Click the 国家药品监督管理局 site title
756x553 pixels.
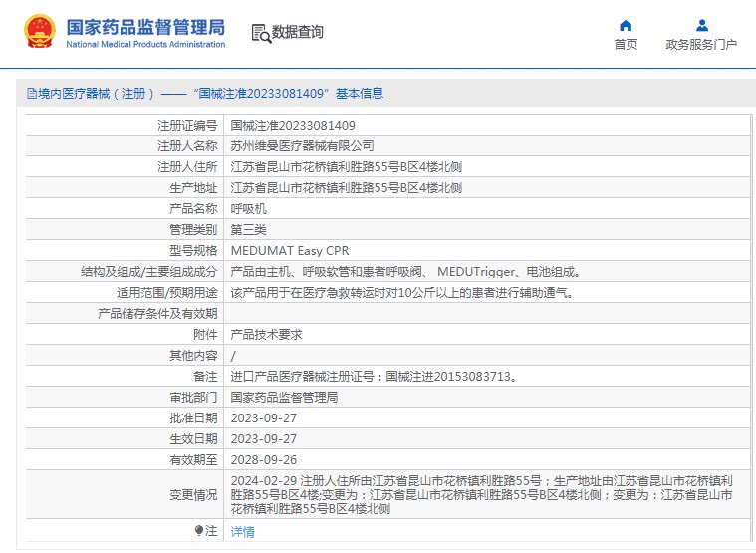point(145,26)
